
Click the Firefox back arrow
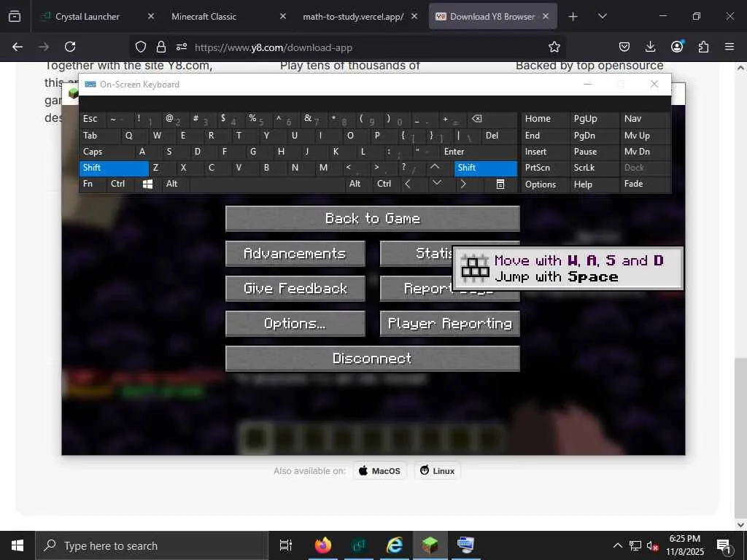(18, 47)
